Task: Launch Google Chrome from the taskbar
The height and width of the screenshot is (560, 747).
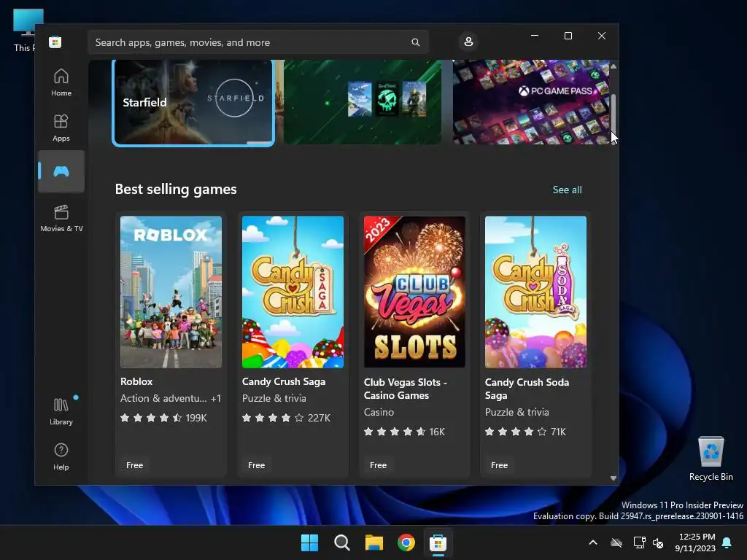Action: 406,542
